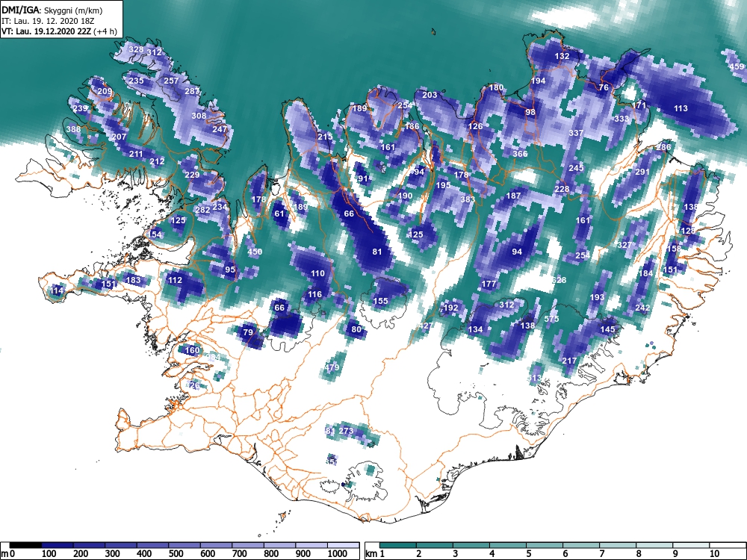Click visibility value '112' on the map
Viewport: 747px width, 560px height.
coord(175,280)
